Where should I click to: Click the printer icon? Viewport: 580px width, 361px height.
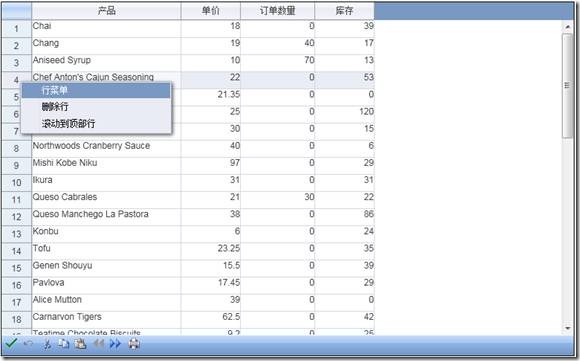134,344
